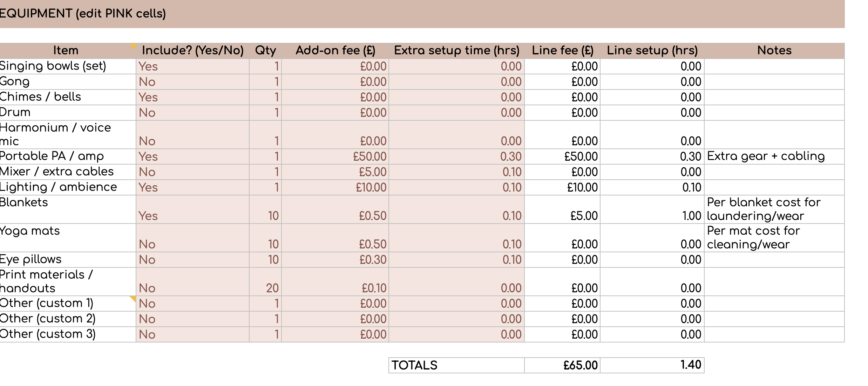Click the £65.00 total line fee

click(x=562, y=365)
